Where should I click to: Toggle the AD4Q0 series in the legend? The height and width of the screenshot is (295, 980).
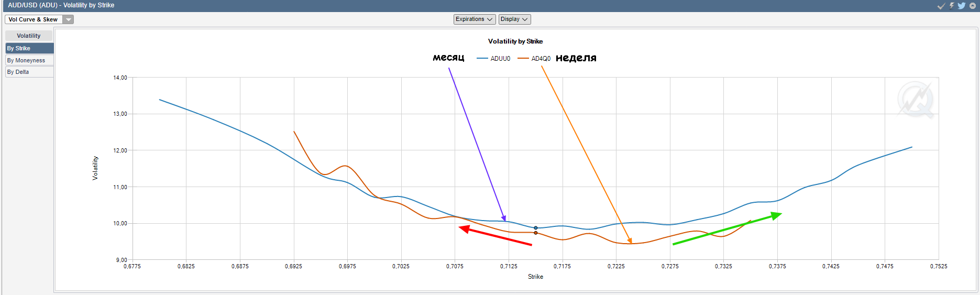(x=541, y=59)
